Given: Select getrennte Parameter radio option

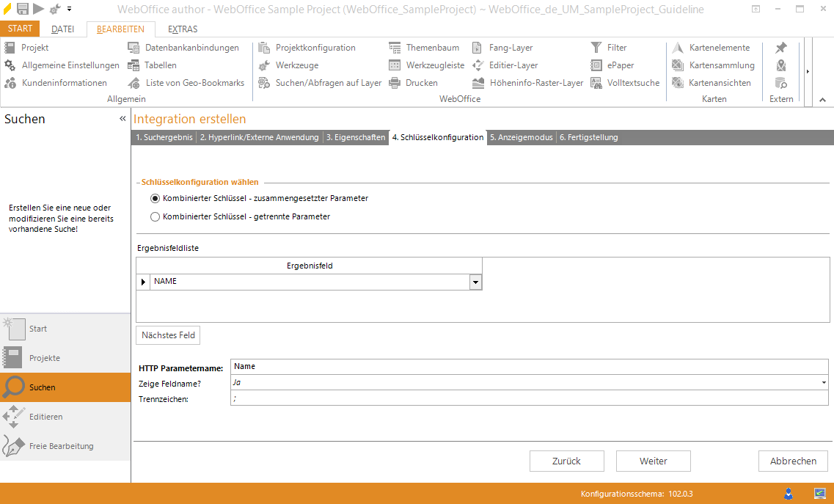Looking at the screenshot, I should (155, 216).
